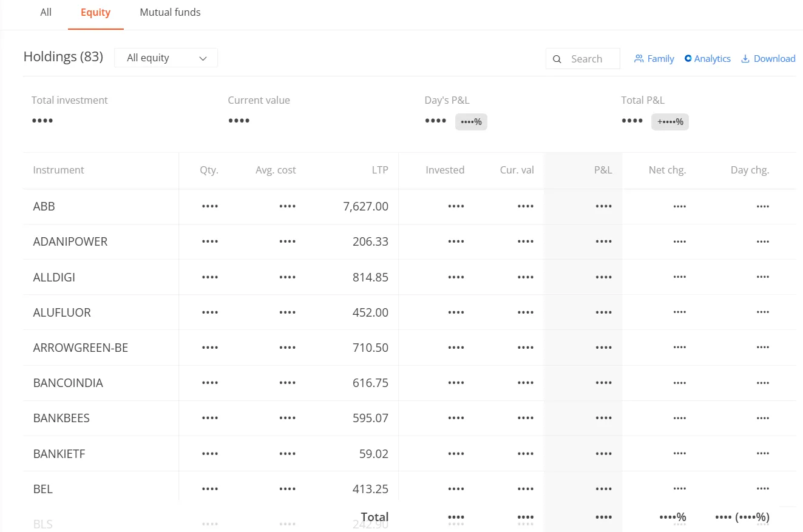This screenshot has height=532, width=803.
Task: Click the LTP value 59.02
Action: coord(373,454)
